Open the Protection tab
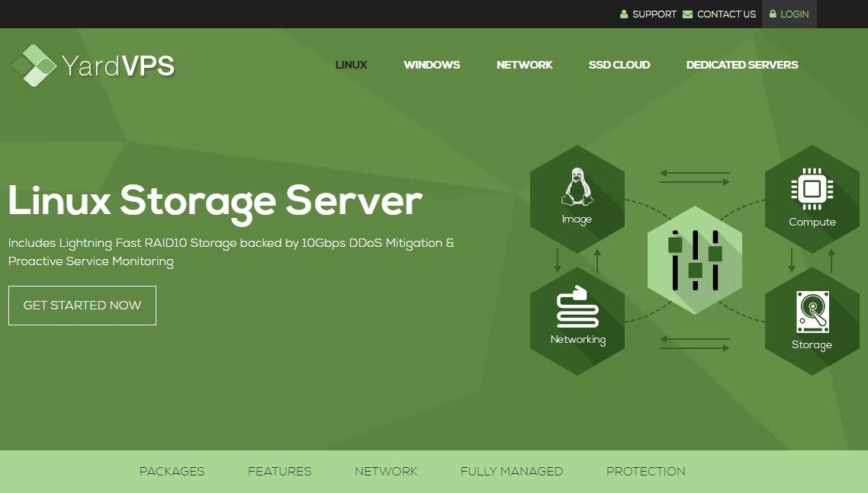 pos(645,471)
